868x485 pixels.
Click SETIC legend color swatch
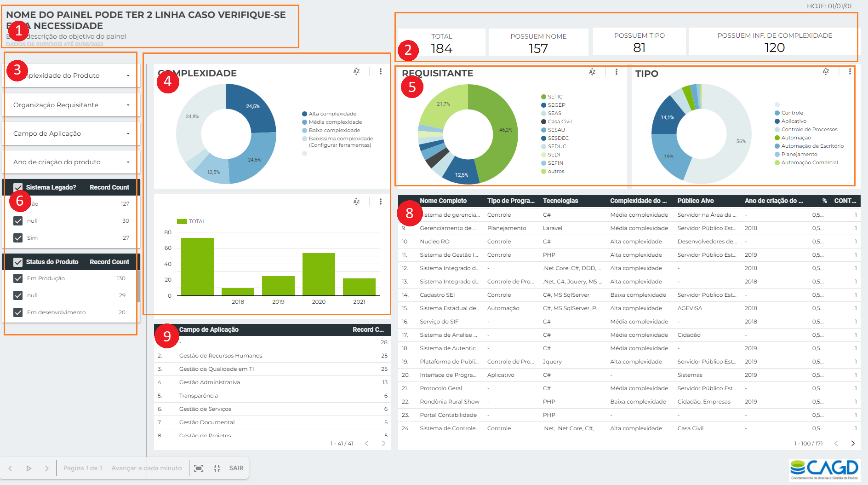pos(544,97)
